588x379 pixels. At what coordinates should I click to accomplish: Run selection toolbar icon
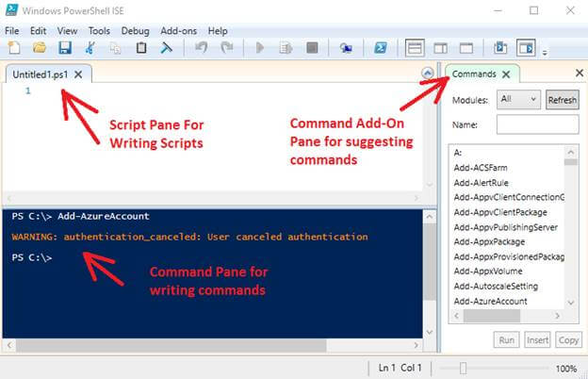pos(286,48)
